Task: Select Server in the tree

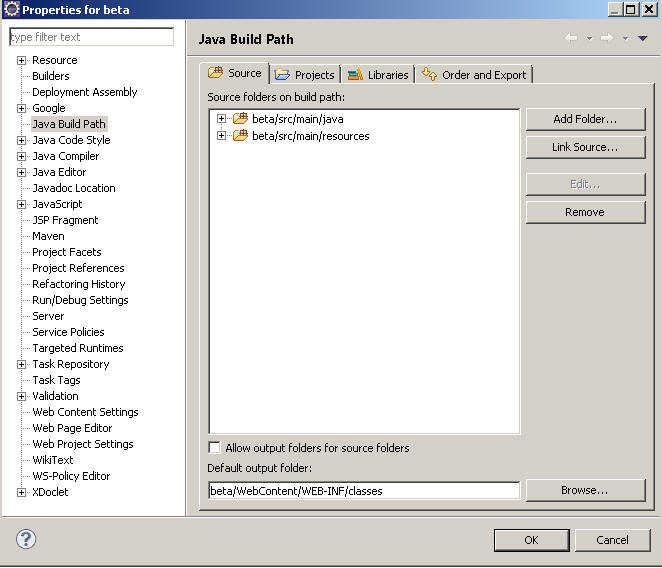Action: pyautogui.click(x=48, y=316)
